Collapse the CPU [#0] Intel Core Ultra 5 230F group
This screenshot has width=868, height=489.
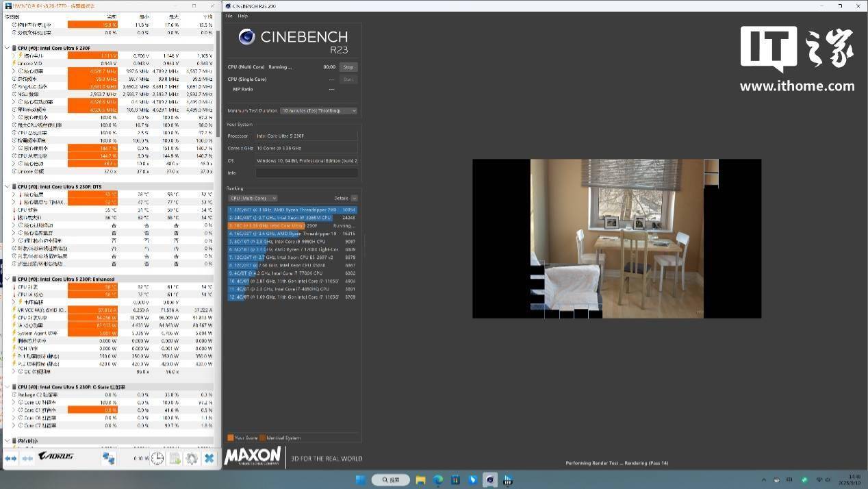pos(8,49)
